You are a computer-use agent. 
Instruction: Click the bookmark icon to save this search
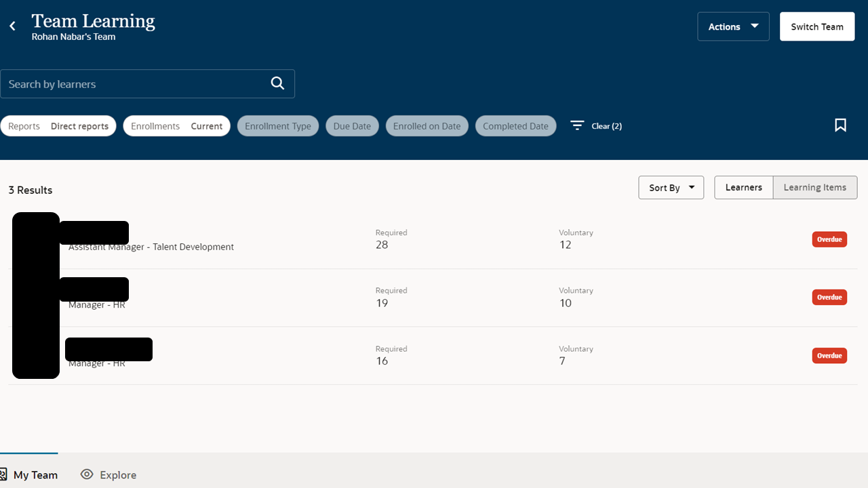(840, 125)
